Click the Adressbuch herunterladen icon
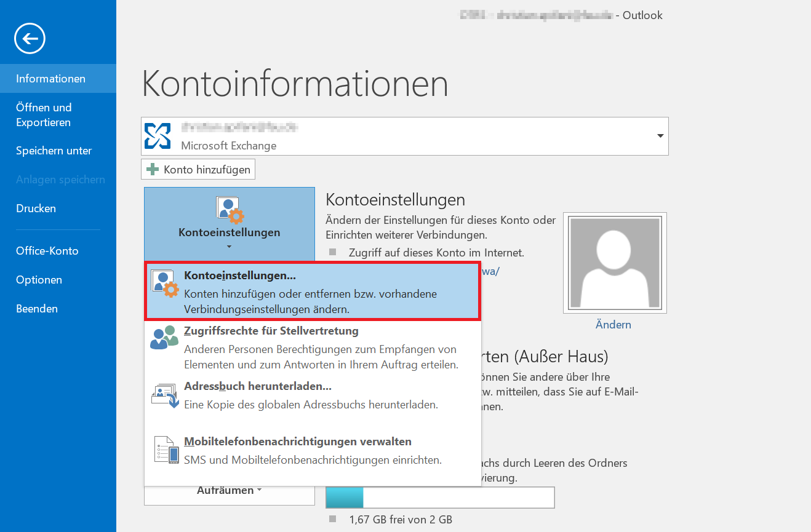This screenshot has width=811, height=532. (164, 395)
